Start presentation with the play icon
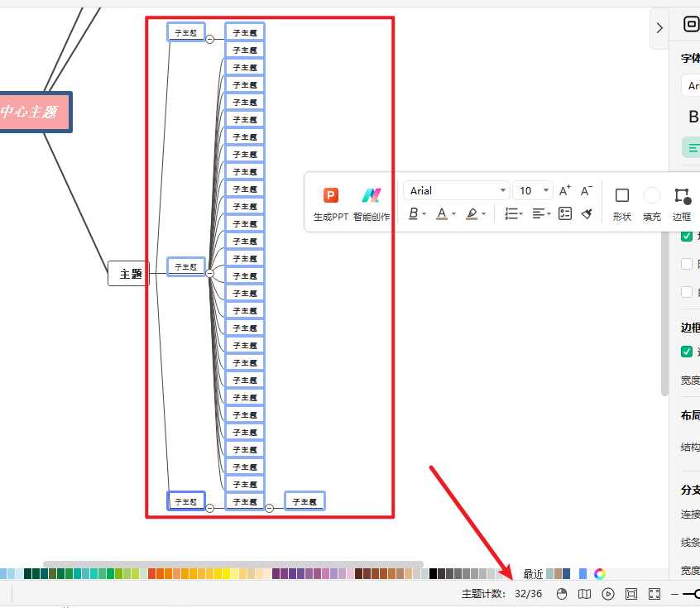700x608 pixels. pyautogui.click(x=608, y=594)
